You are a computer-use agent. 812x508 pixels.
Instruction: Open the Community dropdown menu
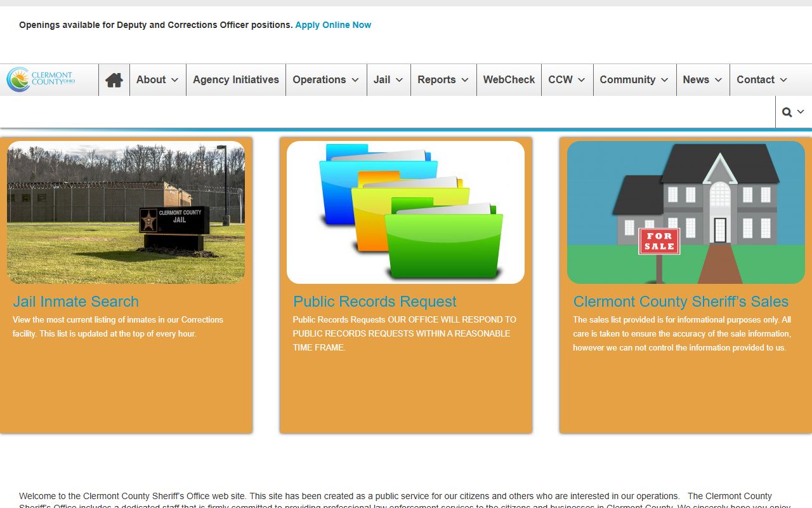click(634, 80)
